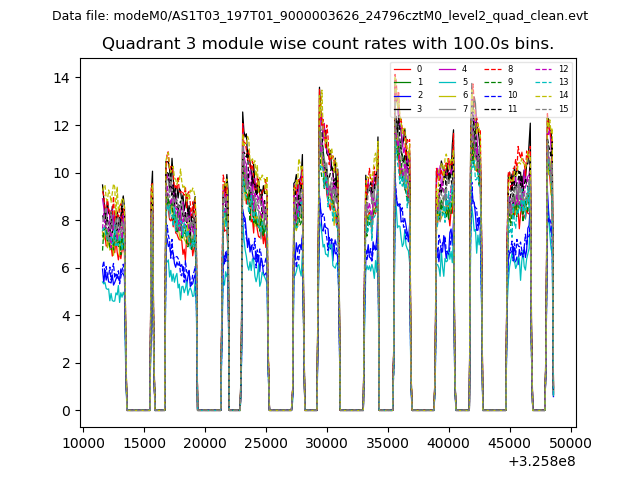Screen dimensions: 640x480
Task: Click the +3.258e8 axis offset text
Action: [542, 461]
